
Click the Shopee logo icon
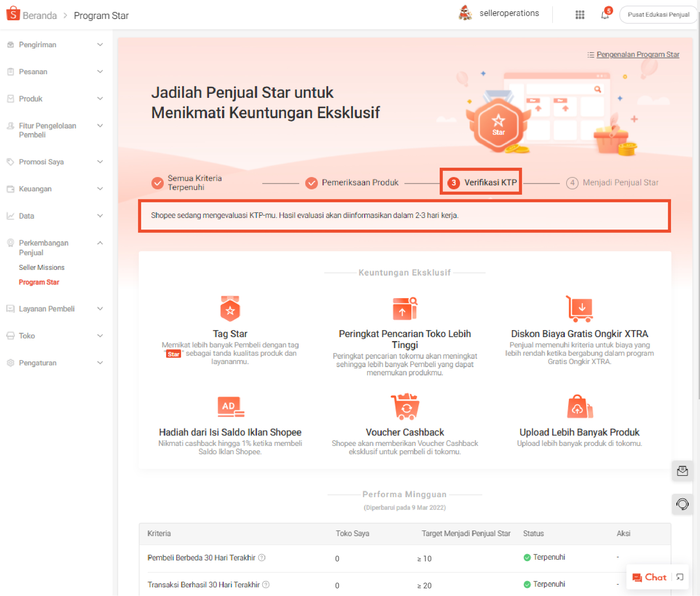[13, 14]
